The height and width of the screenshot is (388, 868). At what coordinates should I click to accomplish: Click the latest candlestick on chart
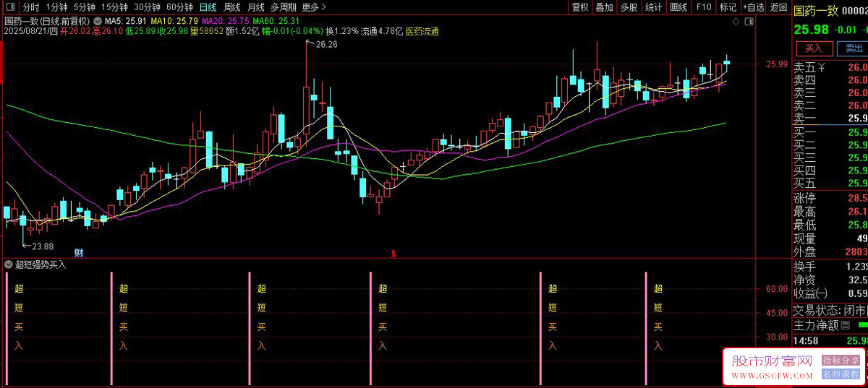(x=727, y=62)
